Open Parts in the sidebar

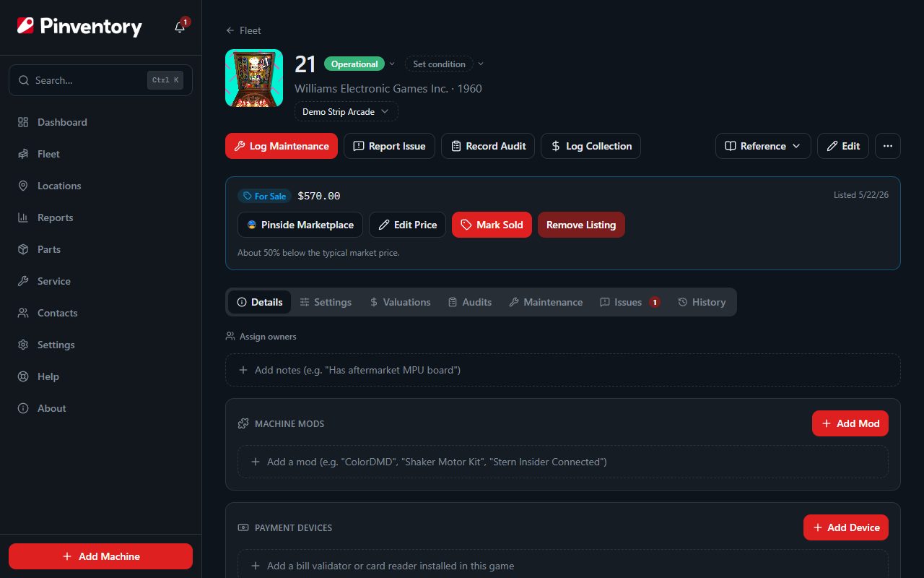[100, 249]
